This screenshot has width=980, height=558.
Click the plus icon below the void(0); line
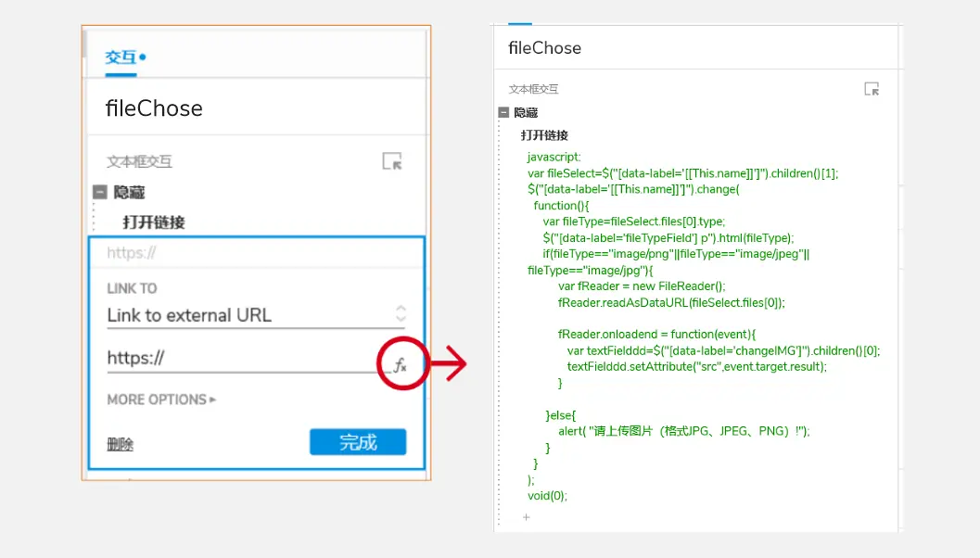[527, 517]
